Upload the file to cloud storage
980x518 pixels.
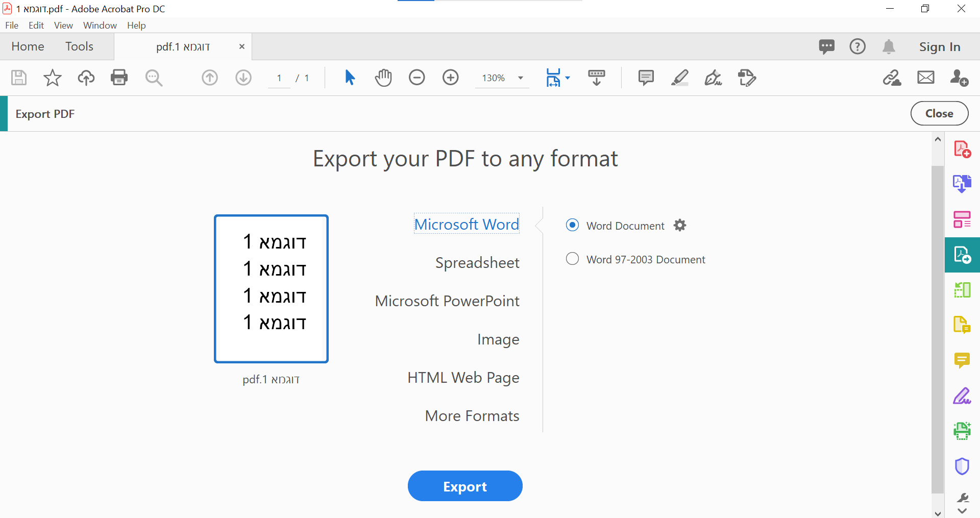click(x=86, y=78)
